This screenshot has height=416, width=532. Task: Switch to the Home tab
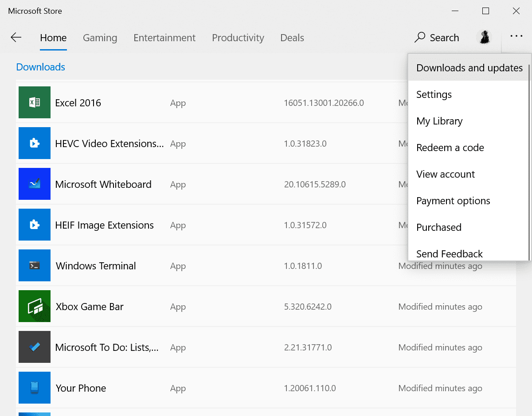pos(53,38)
